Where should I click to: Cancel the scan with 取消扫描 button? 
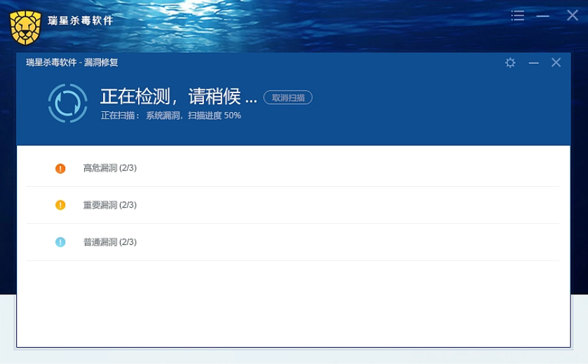288,98
